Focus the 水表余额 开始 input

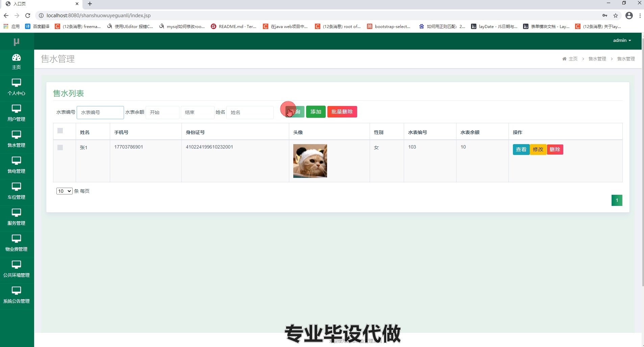coord(163,112)
